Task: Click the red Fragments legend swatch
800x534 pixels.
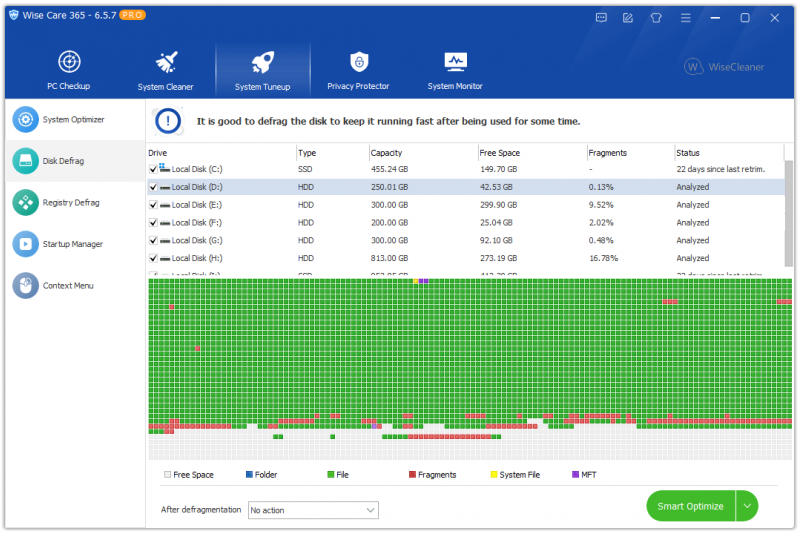Action: point(412,475)
